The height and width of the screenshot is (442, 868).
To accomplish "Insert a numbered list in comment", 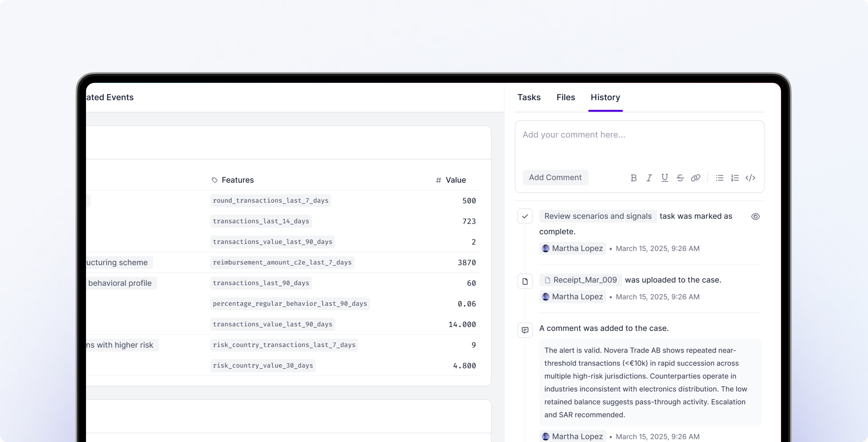I will 735,178.
